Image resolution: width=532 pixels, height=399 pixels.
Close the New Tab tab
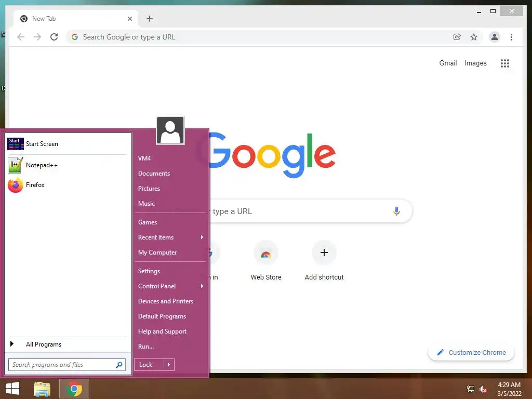point(129,19)
